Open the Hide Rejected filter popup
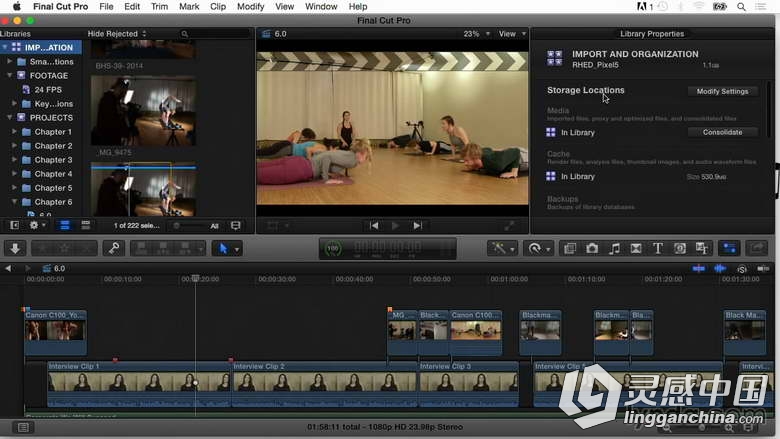The height and width of the screenshot is (439, 780). point(117,34)
